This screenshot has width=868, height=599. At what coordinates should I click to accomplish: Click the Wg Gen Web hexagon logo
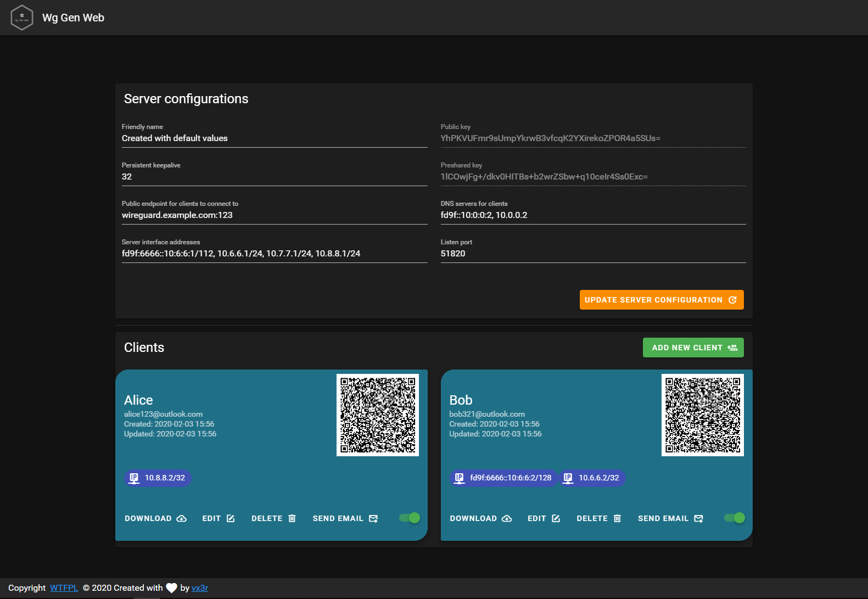(22, 18)
